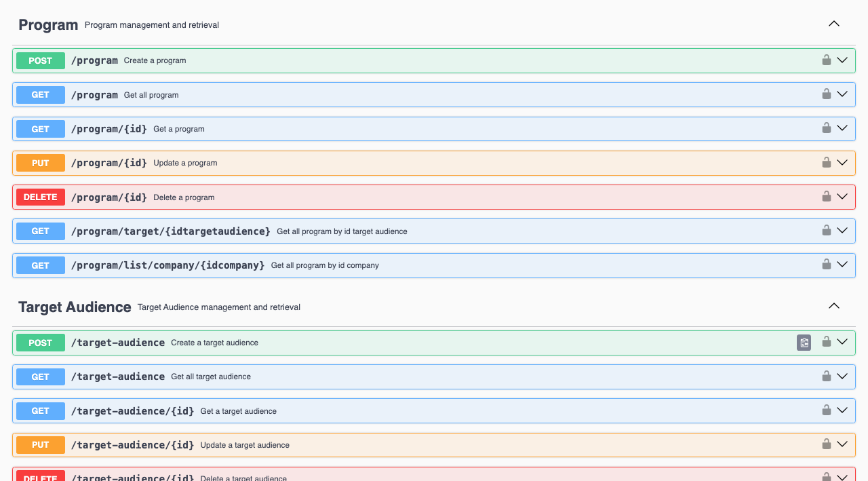The image size is (868, 481).
Task: Click the copy clipboard icon on POST /target-audience
Action: (x=804, y=343)
